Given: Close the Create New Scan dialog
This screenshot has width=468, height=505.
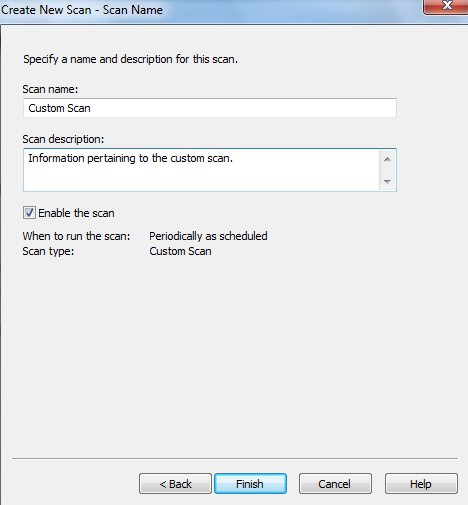Looking at the screenshot, I should [x=446, y=6].
